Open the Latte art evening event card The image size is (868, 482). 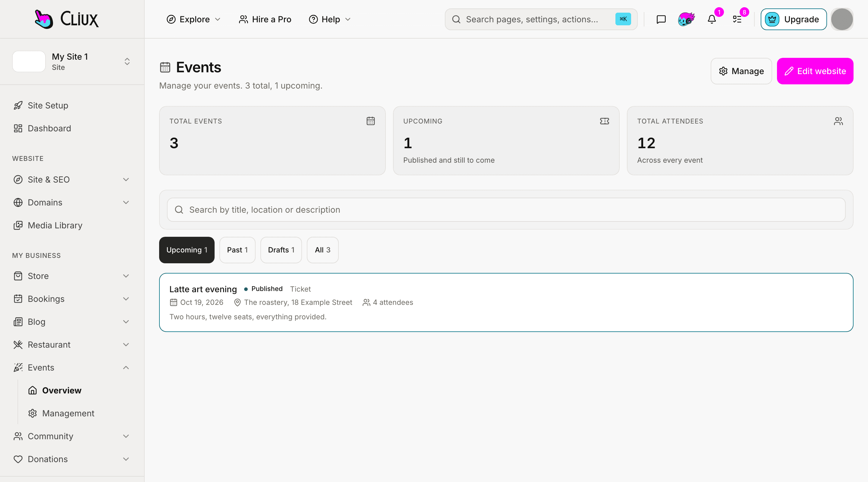click(x=506, y=302)
